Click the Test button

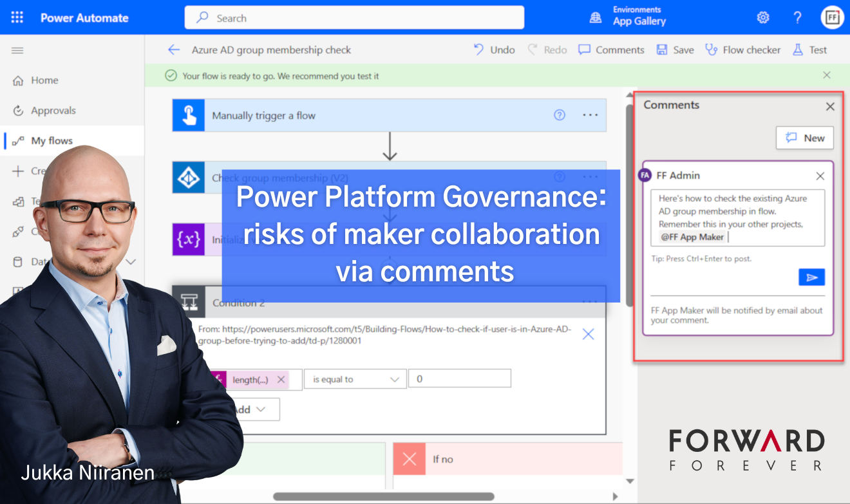click(x=810, y=50)
